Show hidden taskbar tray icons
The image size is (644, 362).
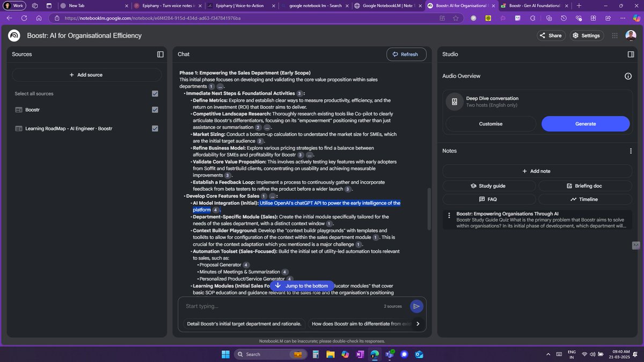click(547, 354)
